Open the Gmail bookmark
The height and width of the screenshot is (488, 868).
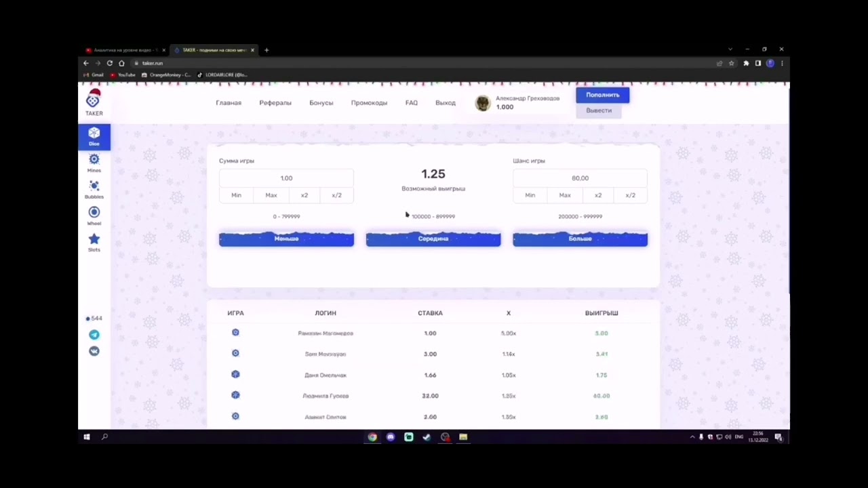pyautogui.click(x=94, y=75)
